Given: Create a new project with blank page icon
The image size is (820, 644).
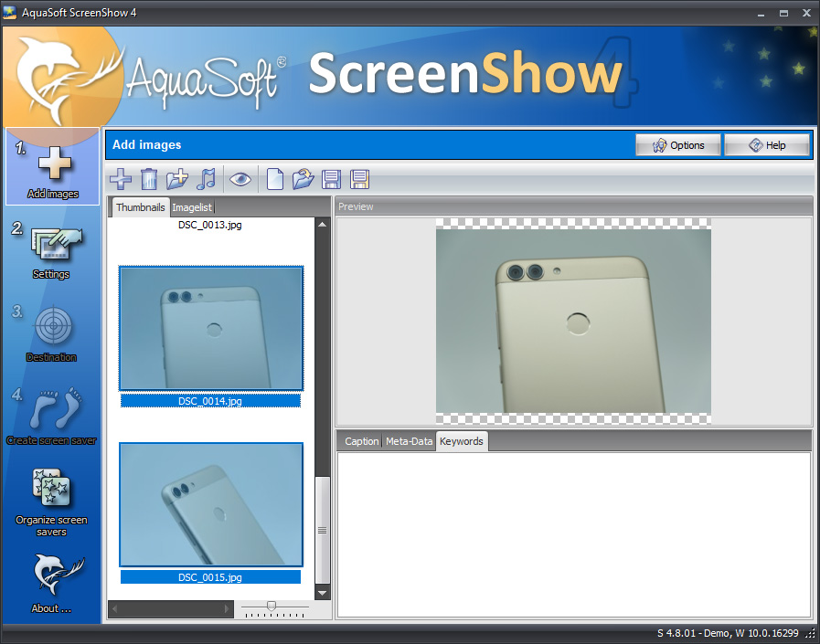Looking at the screenshot, I should pyautogui.click(x=274, y=179).
